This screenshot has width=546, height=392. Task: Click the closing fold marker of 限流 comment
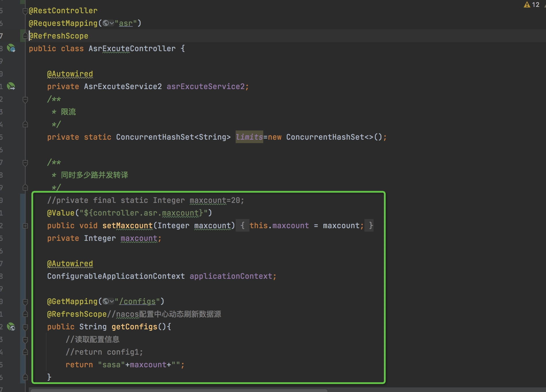(x=25, y=124)
